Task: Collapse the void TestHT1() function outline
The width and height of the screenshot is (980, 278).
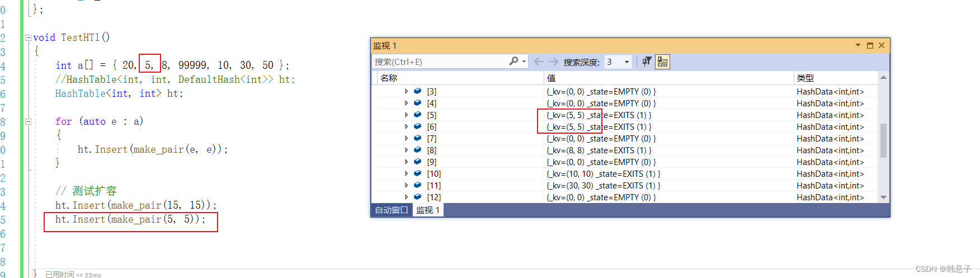Action: 28,37
